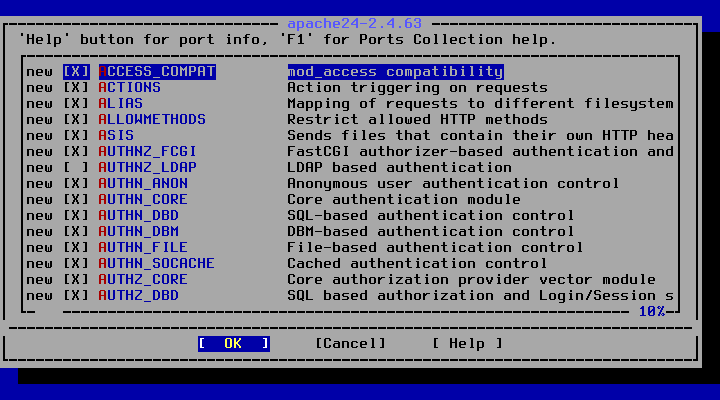Select the AUTHZ_DBD option name
The image size is (720, 400).
tap(139, 296)
